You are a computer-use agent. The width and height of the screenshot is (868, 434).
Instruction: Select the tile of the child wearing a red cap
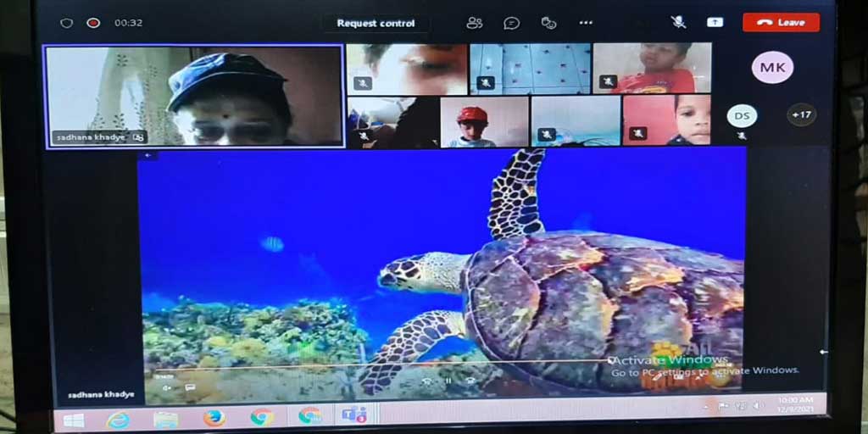(484, 122)
